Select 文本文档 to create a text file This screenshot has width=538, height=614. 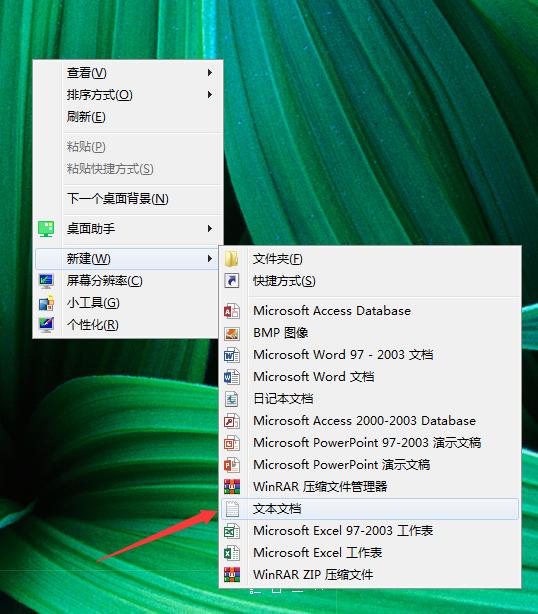[370, 509]
